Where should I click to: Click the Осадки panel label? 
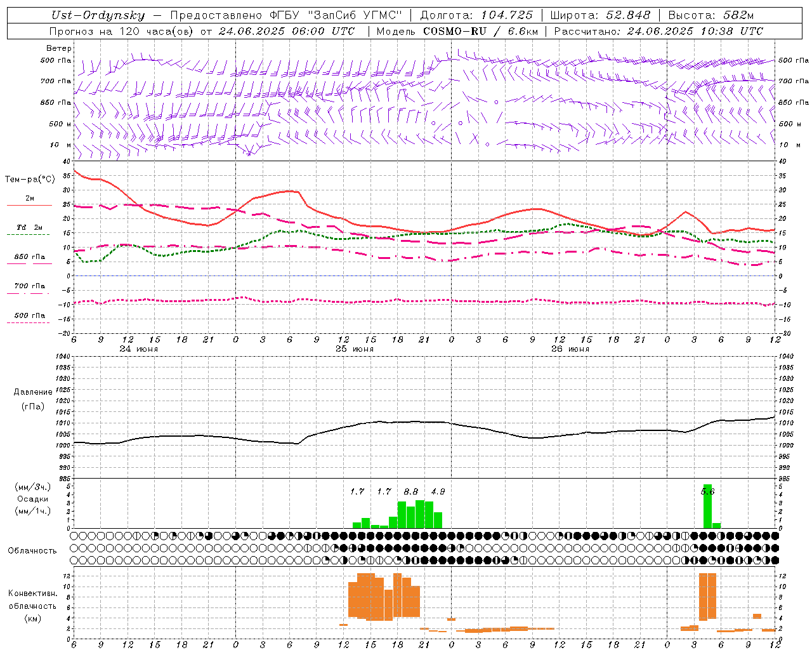point(33,499)
